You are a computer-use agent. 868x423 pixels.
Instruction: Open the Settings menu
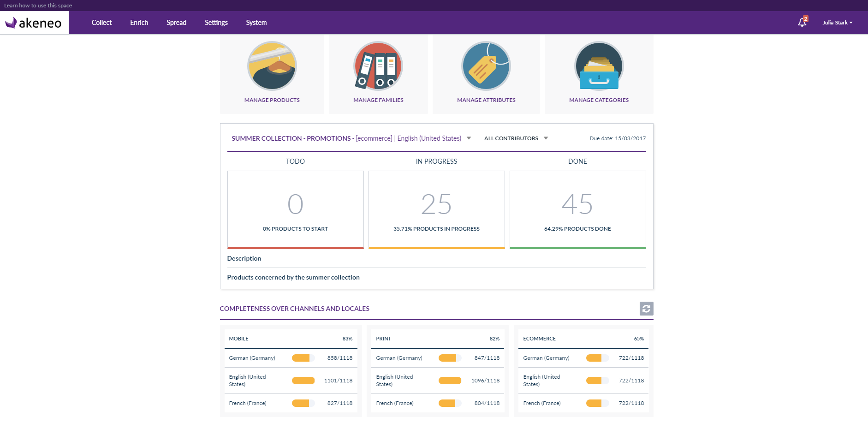(216, 23)
